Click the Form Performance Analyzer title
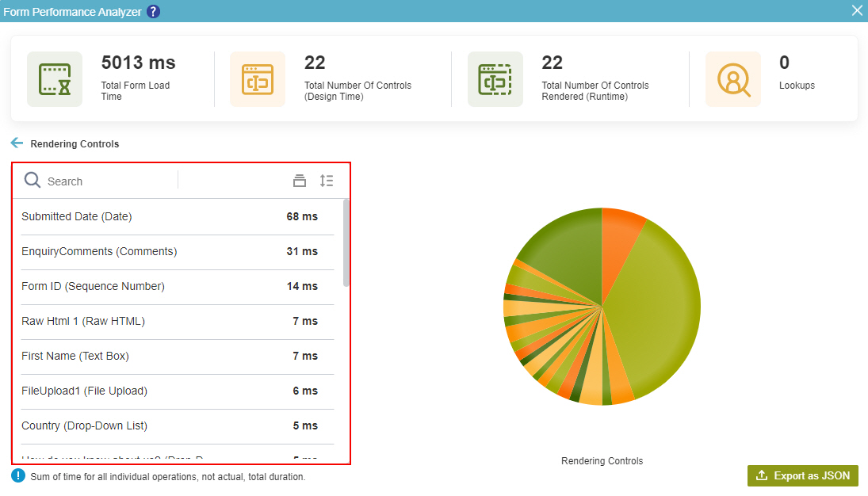Screen dimensions: 868x496 72,12
